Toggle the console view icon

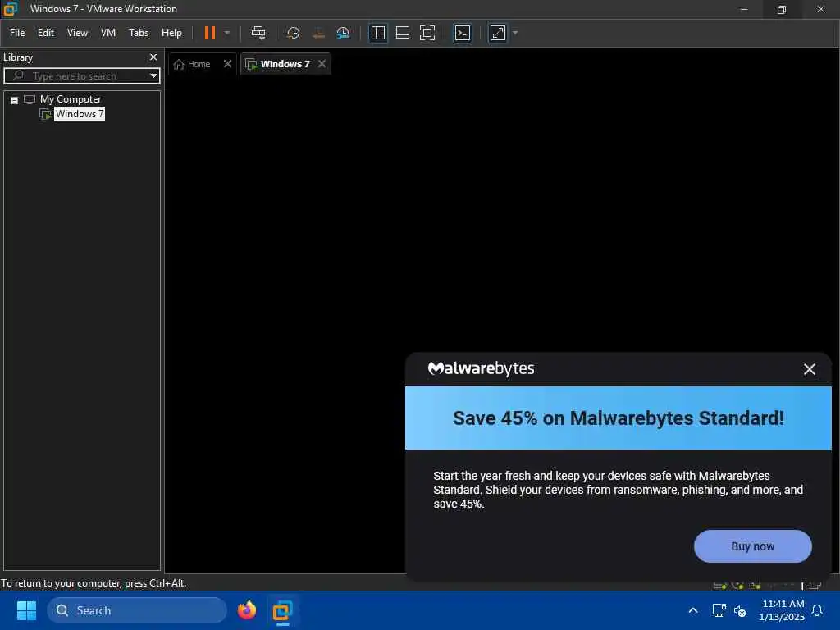click(x=463, y=33)
